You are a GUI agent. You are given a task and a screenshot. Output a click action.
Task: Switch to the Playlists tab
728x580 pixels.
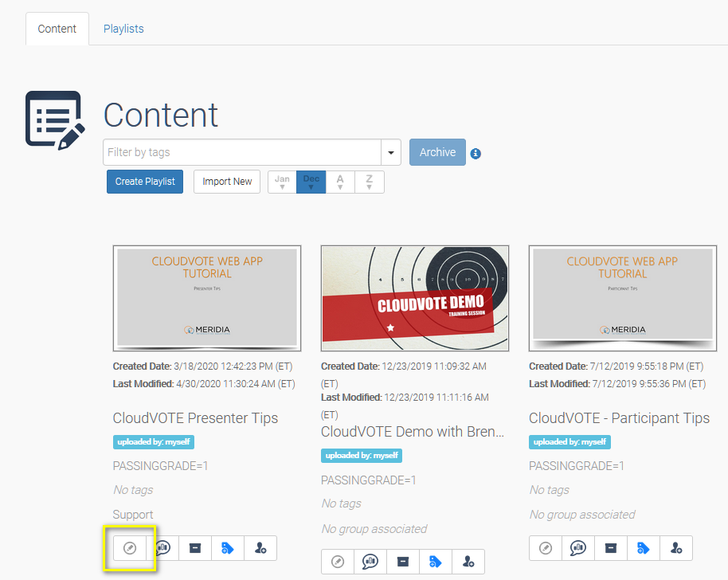click(x=123, y=29)
